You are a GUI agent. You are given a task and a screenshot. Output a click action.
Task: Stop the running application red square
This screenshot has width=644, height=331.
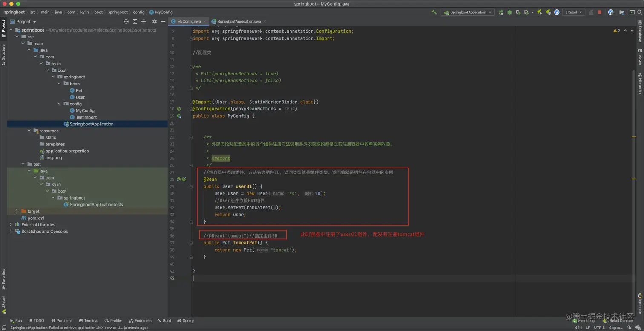[600, 12]
